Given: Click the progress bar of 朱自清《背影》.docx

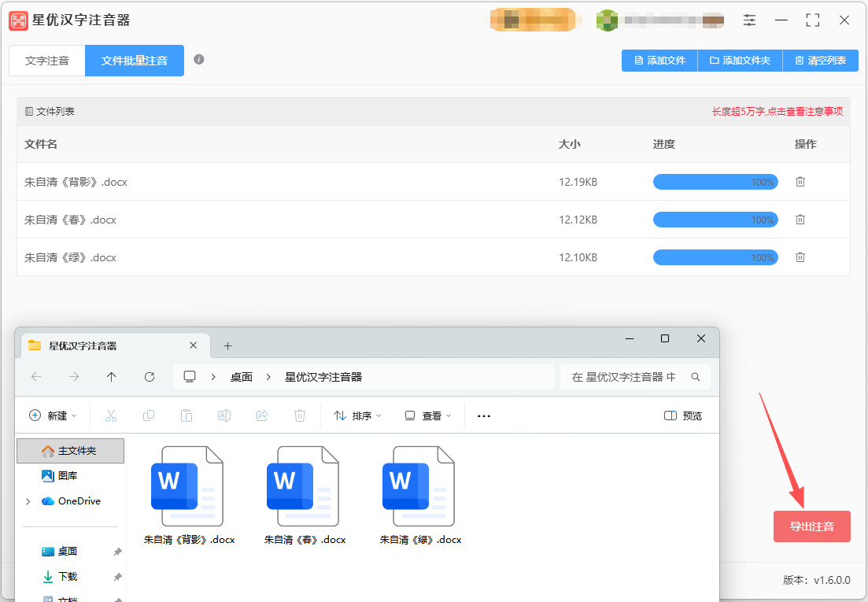Looking at the screenshot, I should tap(715, 182).
